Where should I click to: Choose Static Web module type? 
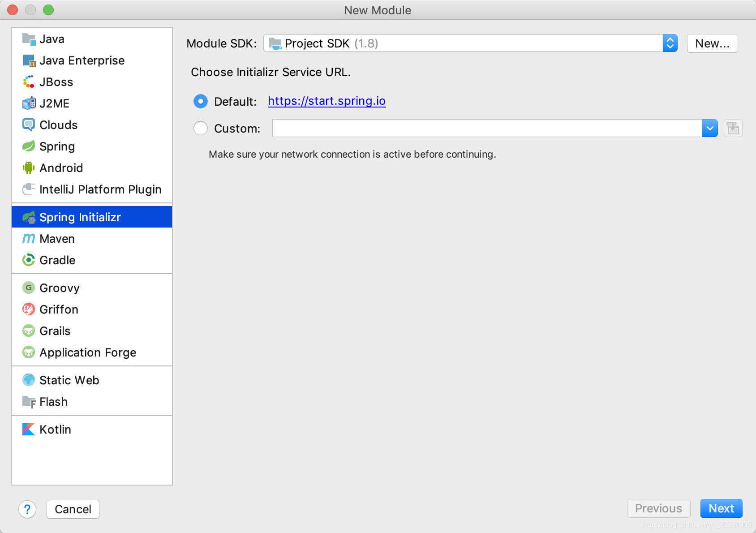point(92,380)
